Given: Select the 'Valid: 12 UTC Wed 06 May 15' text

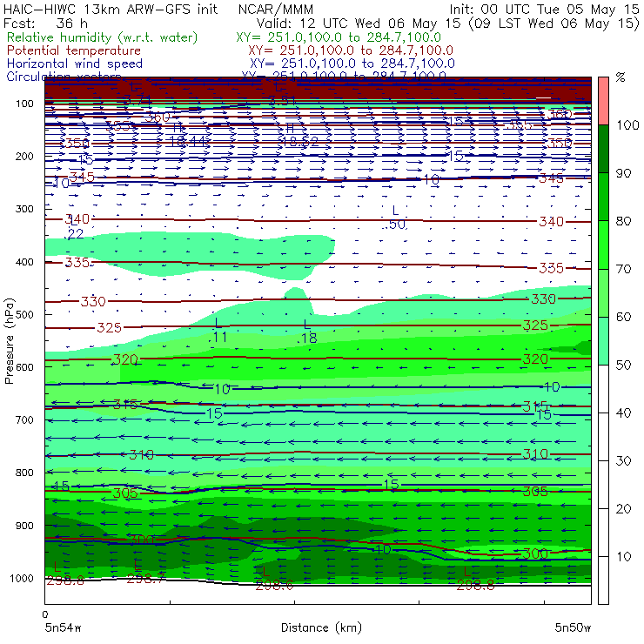Looking at the screenshot, I should click(359, 23).
